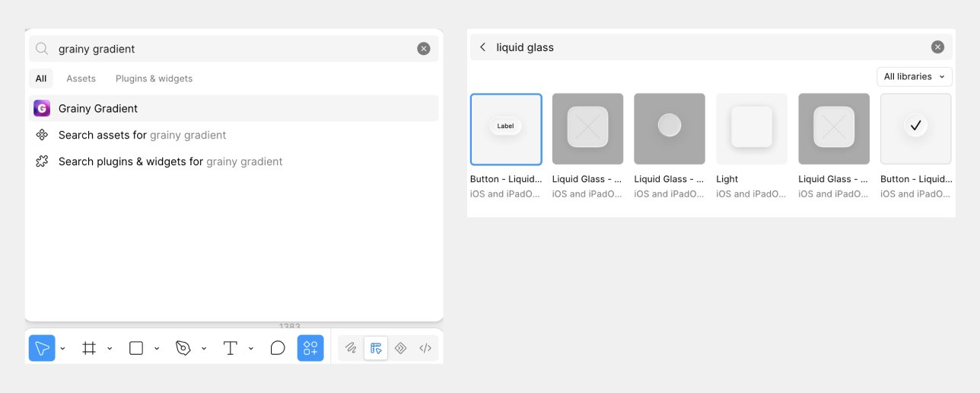Click the Grainy Gradient plugin icon
Screen dimensions: 980x393
tap(42, 108)
